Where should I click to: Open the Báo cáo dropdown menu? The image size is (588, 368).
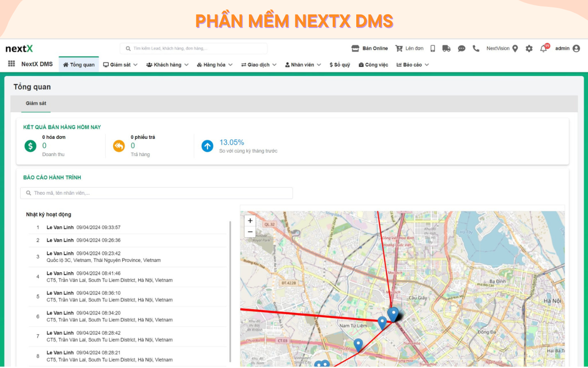(x=412, y=64)
